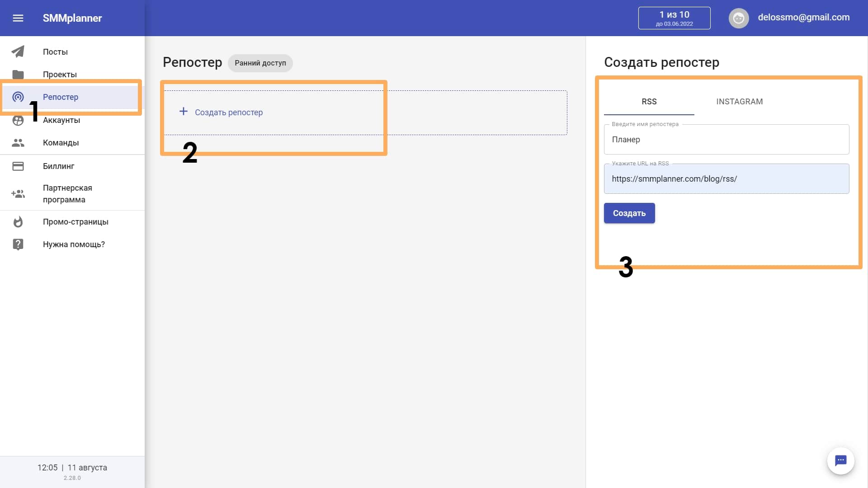Open Партнерская программа page
The image size is (868, 488).
(72, 194)
